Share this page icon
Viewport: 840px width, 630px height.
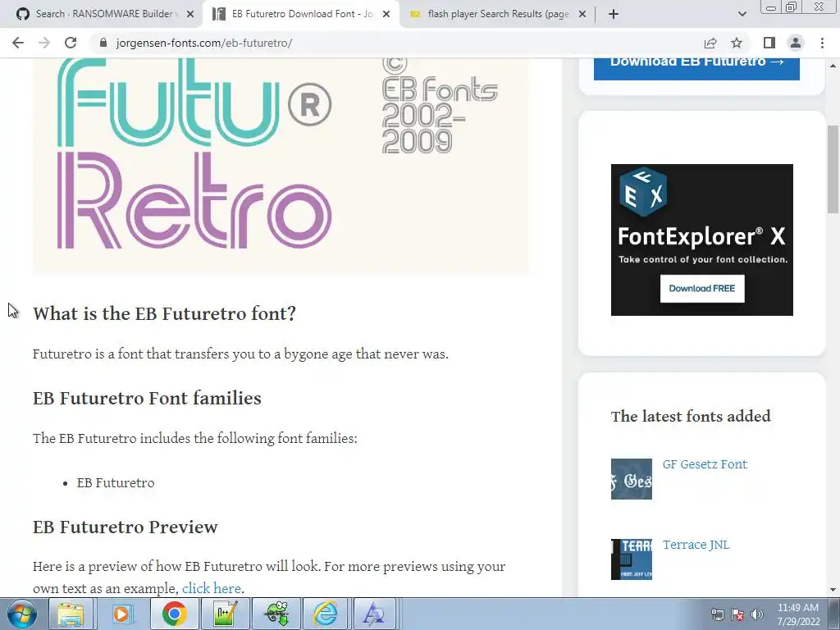click(x=710, y=43)
